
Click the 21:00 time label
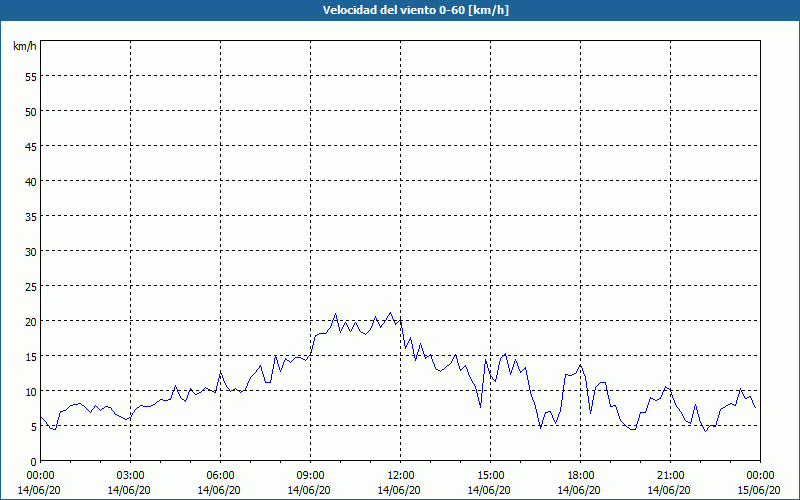pos(670,476)
